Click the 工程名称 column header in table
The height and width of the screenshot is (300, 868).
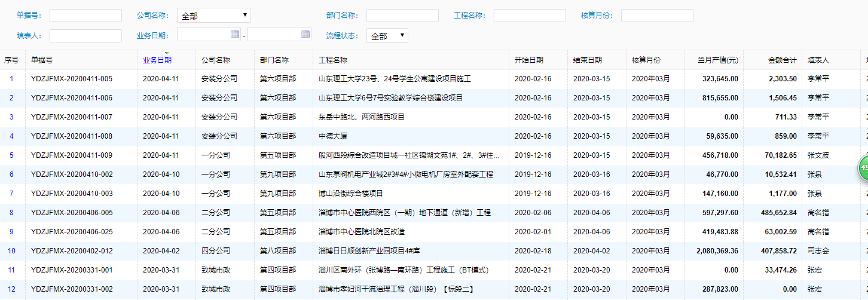pyautogui.click(x=333, y=60)
